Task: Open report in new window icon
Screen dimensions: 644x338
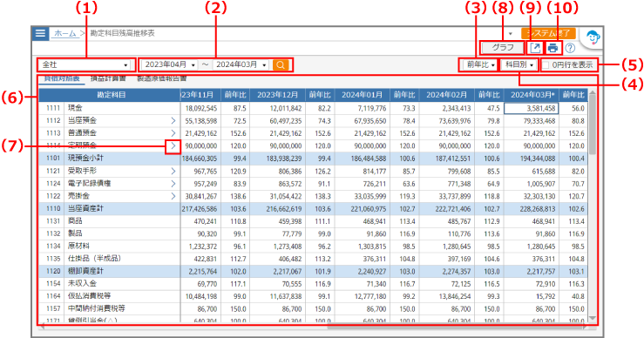Action: (x=535, y=48)
